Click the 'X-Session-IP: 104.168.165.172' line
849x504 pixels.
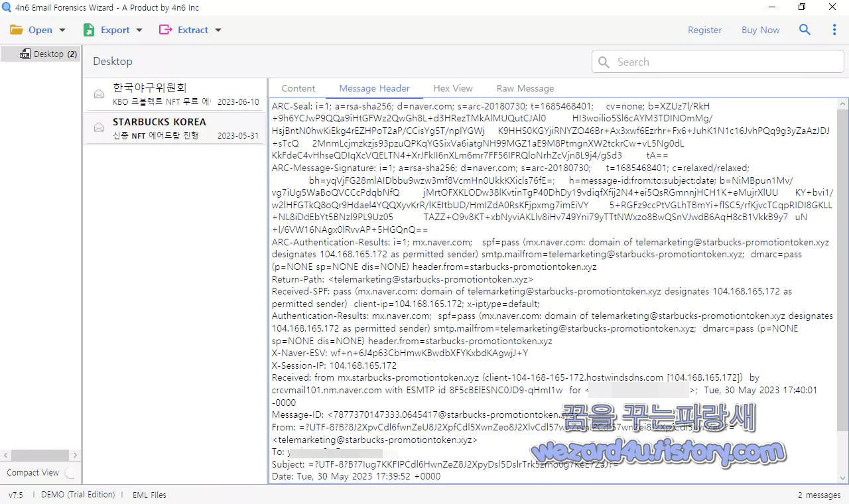334,365
